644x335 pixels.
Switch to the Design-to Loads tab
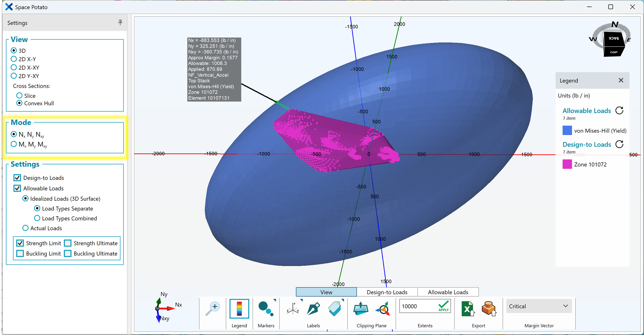click(x=387, y=292)
